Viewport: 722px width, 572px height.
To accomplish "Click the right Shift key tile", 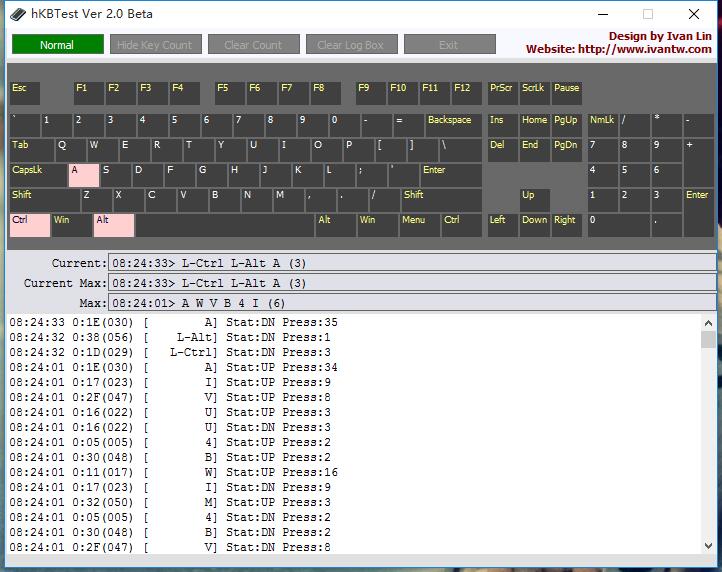I will 442,200.
